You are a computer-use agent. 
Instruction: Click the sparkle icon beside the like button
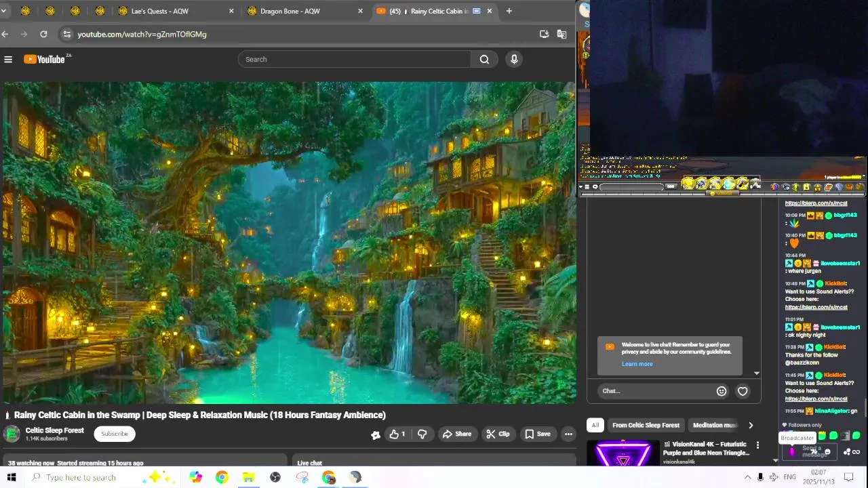[376, 434]
